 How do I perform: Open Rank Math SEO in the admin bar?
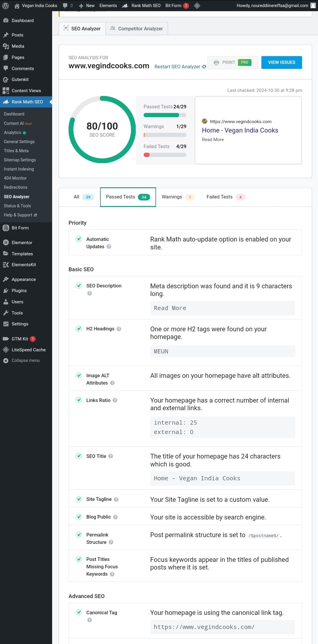coord(141,6)
